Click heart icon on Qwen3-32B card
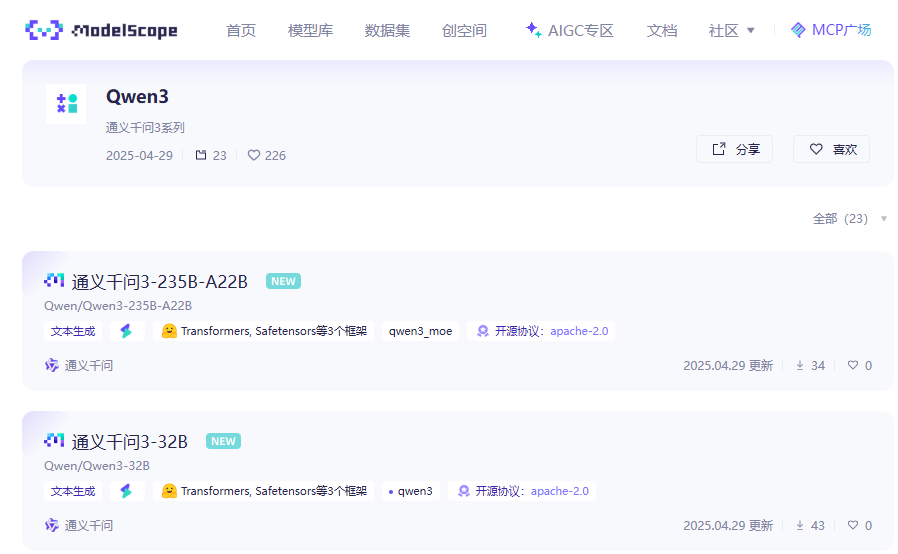 (853, 525)
